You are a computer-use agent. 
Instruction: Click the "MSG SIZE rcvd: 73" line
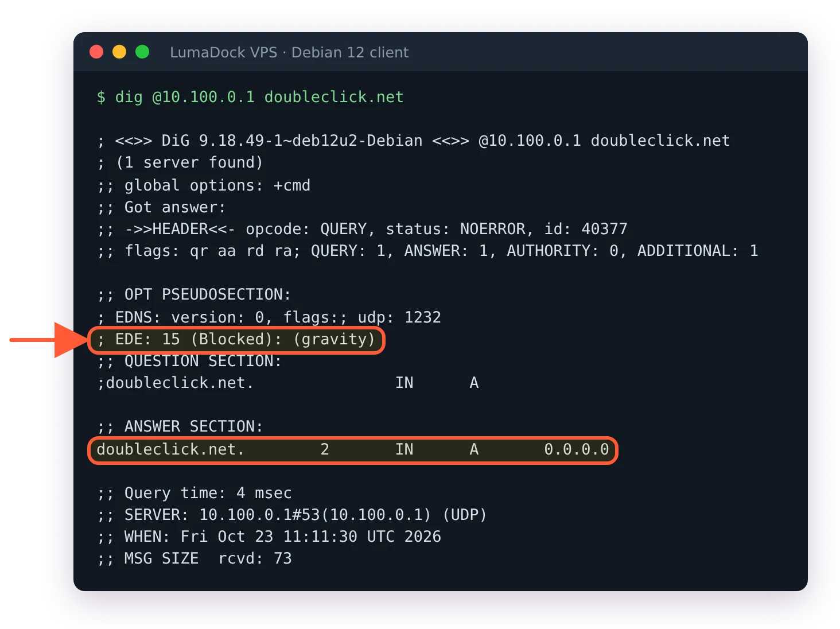click(194, 558)
